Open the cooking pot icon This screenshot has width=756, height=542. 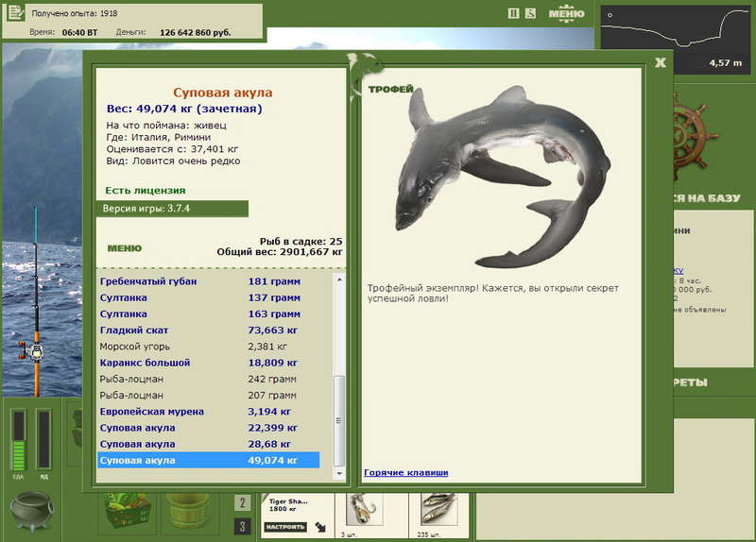click(32, 511)
